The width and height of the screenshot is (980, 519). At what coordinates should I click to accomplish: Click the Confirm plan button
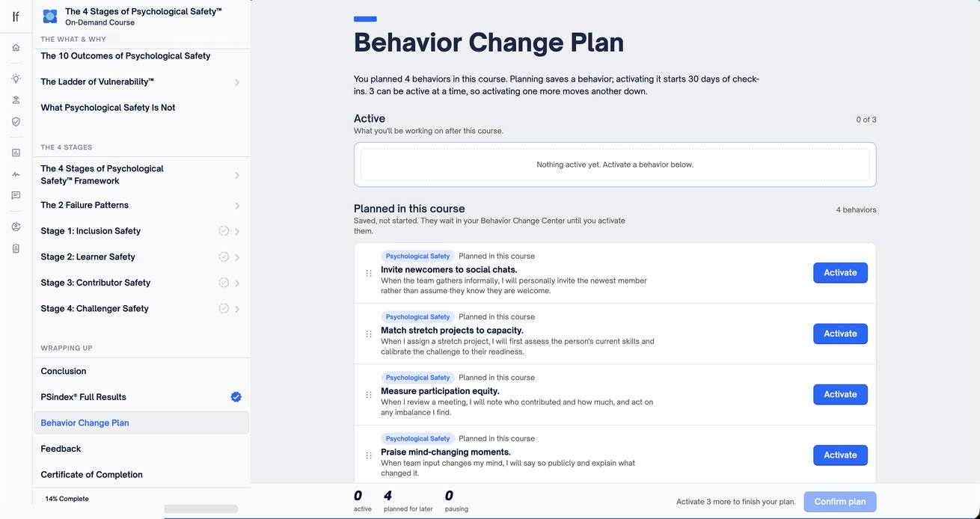pyautogui.click(x=840, y=502)
